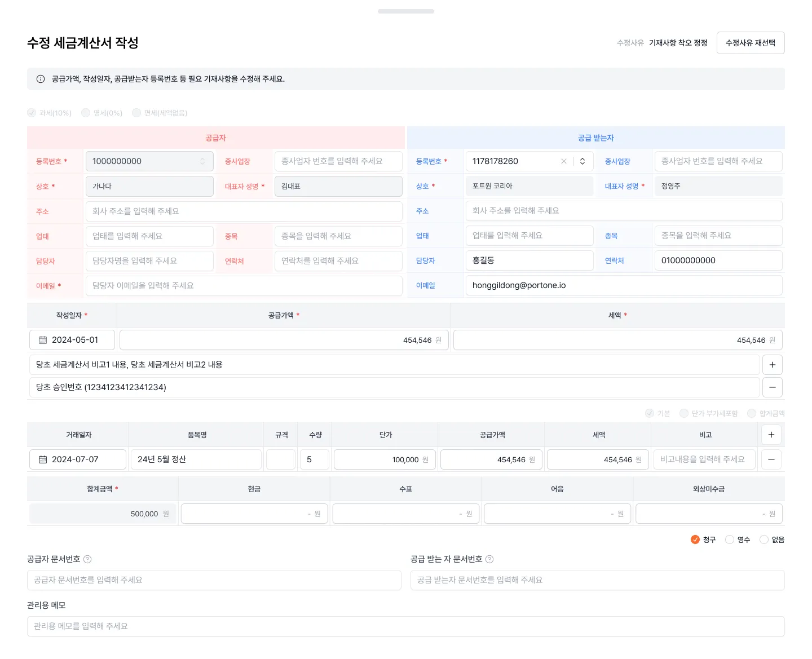Remove the 당초 승인번호 line with the minus icon
Viewport: 812px width, 659px height.
tap(772, 387)
